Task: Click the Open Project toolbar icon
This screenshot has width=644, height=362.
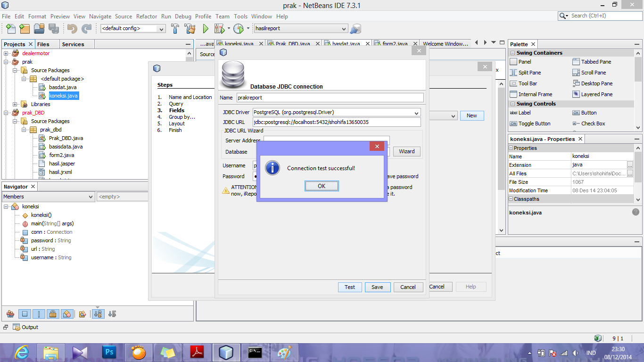Action: pos(39,28)
